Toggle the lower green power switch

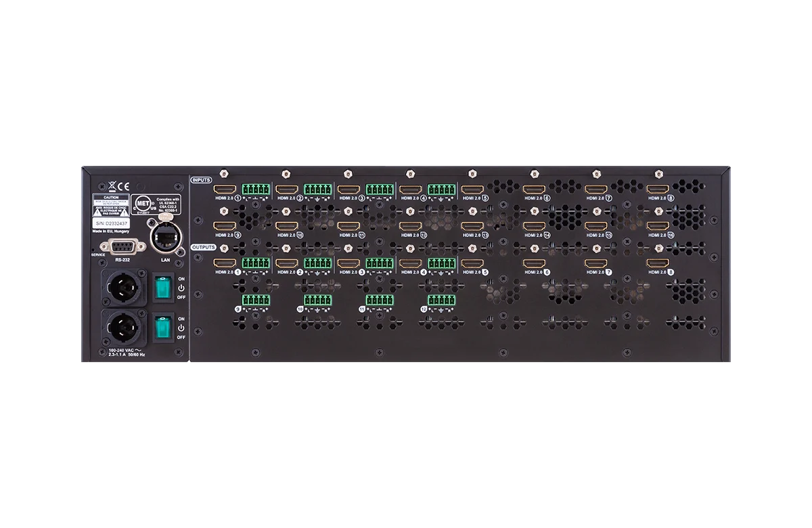(162, 328)
